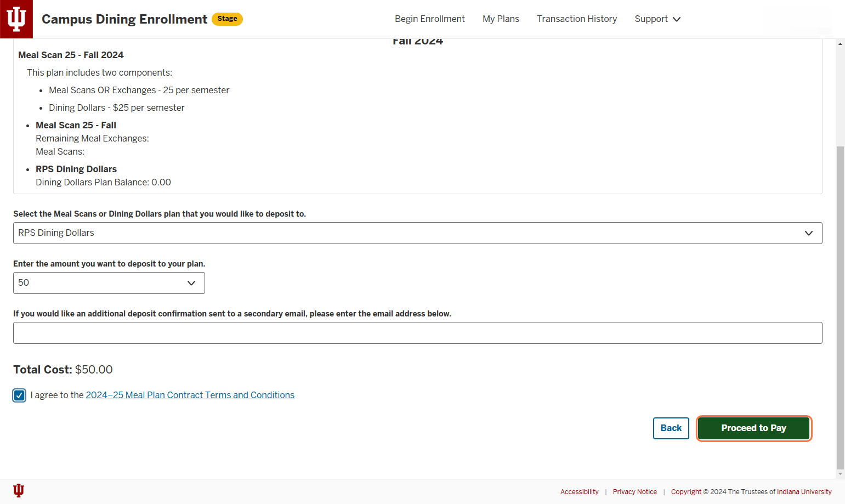Viewport: 845px width, 504px height.
Task: Click the Stage badge beside the title
Action: coord(227,19)
